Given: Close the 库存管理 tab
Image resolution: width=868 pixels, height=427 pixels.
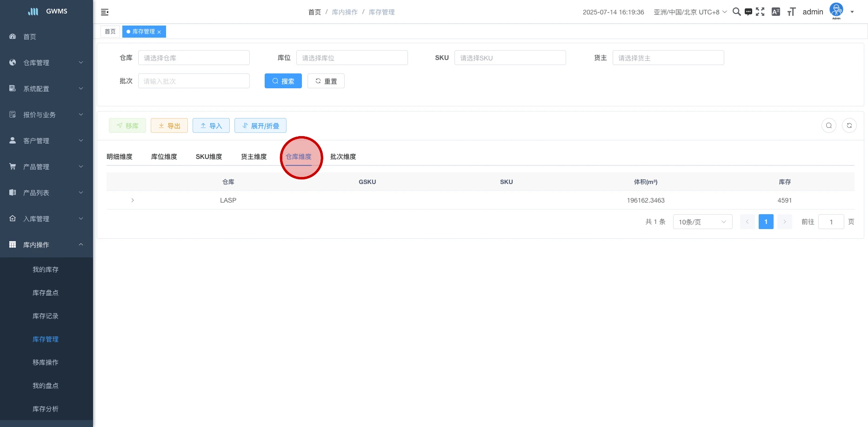Looking at the screenshot, I should (159, 32).
